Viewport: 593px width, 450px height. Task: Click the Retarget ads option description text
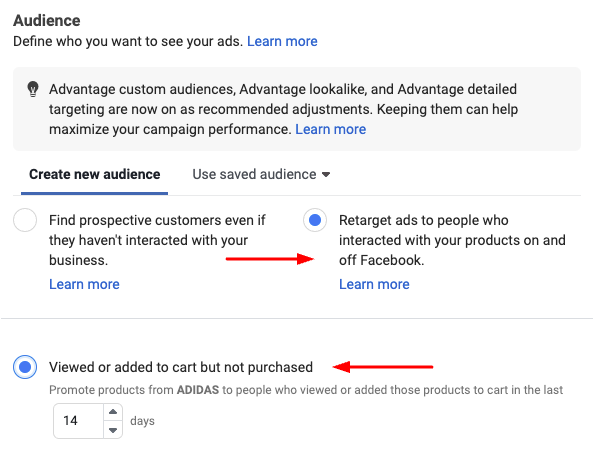point(452,240)
